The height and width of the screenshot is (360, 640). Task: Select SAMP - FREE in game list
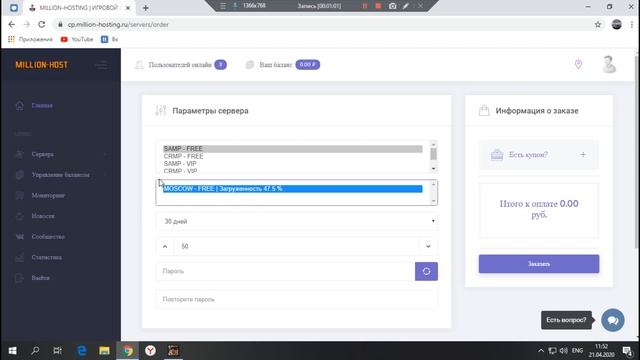[x=293, y=149]
